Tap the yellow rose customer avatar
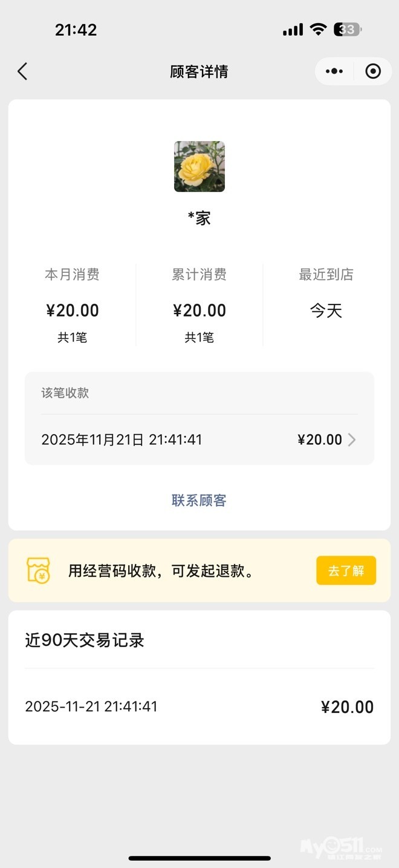The image size is (399, 868). pyautogui.click(x=199, y=166)
